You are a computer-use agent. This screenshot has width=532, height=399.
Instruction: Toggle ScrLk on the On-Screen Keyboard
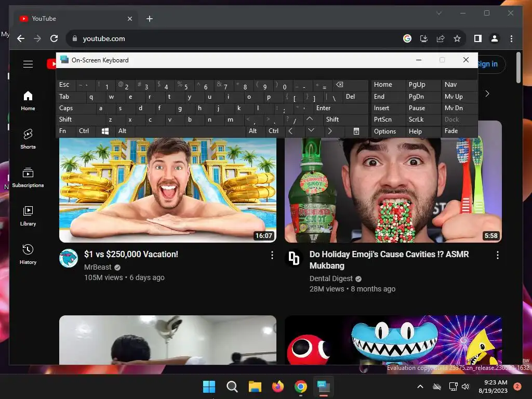[423, 119]
